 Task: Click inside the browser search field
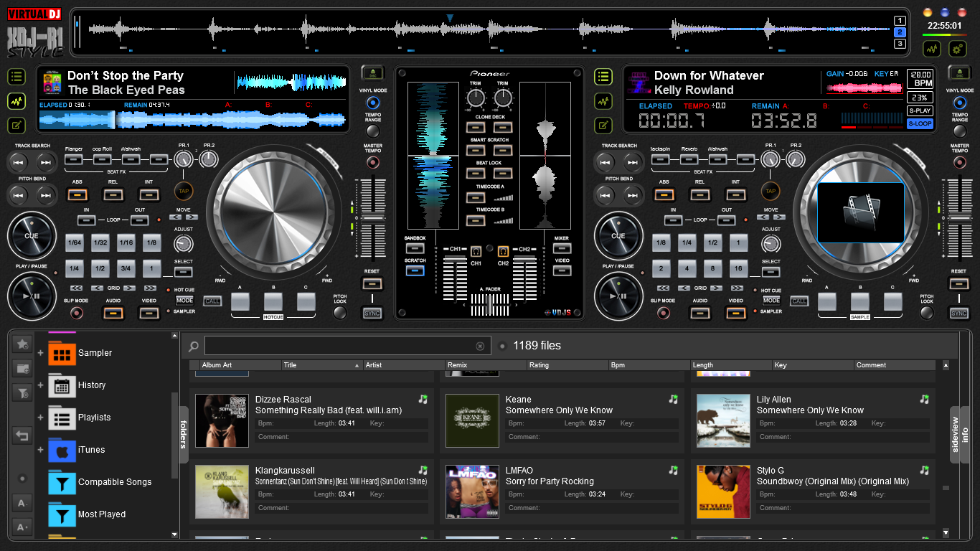(x=347, y=347)
